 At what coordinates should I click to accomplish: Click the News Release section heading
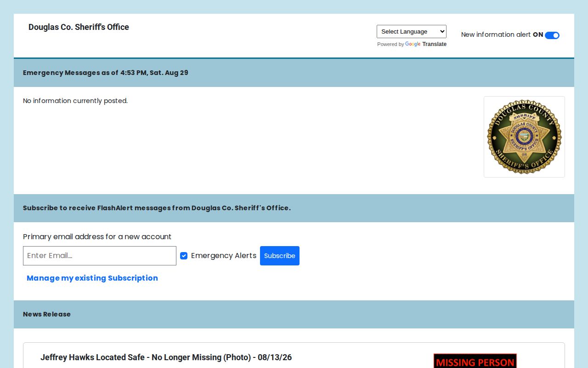coord(47,314)
